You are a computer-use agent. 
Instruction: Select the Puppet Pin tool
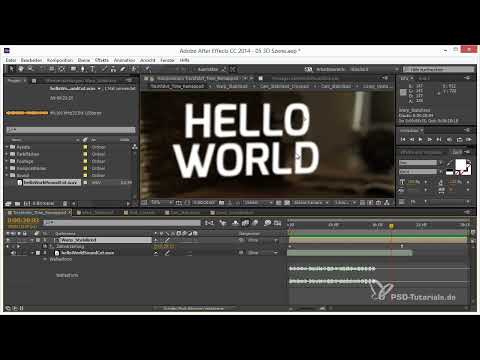tap(148, 69)
